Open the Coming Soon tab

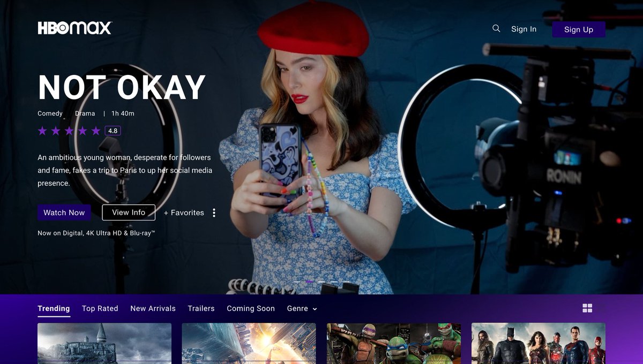(251, 308)
